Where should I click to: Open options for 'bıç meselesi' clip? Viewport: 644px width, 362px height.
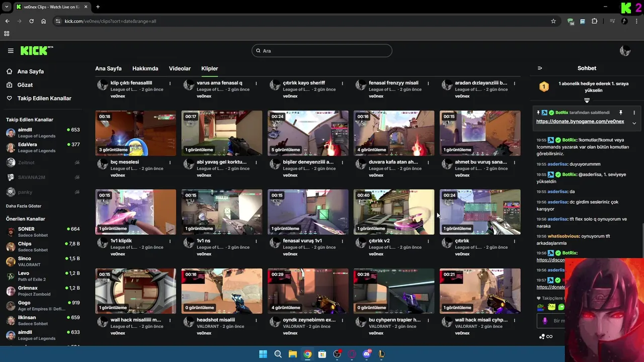point(170,162)
